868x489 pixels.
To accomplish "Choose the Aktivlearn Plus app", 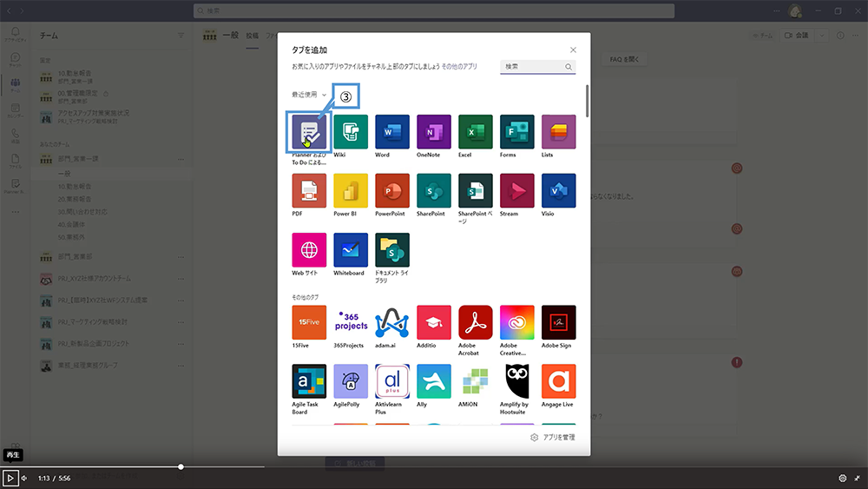I will (392, 381).
